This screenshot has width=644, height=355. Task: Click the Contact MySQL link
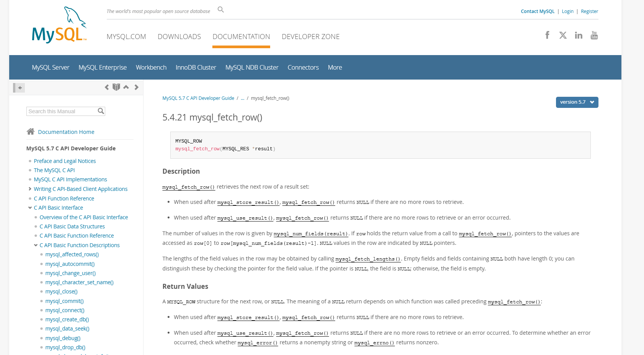click(x=538, y=11)
